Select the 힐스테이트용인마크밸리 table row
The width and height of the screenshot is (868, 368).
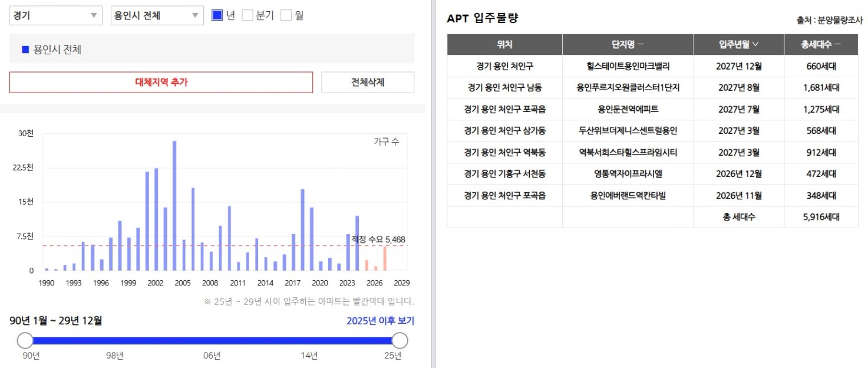pyautogui.click(x=652, y=66)
